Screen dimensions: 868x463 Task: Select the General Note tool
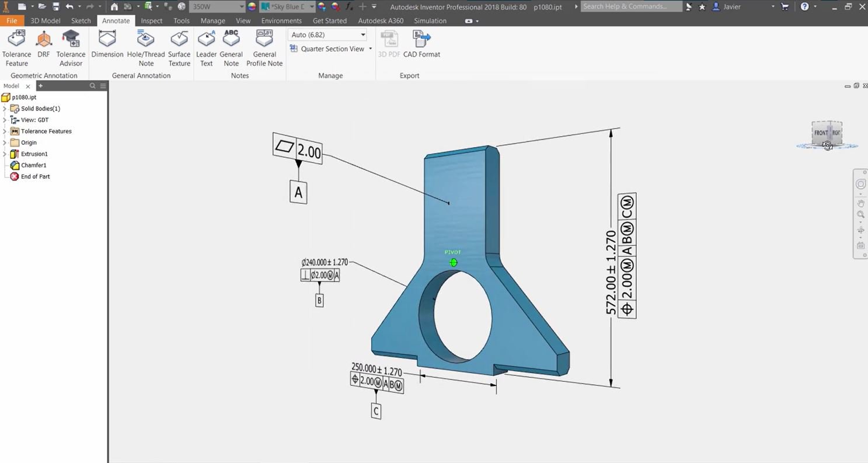click(x=231, y=48)
